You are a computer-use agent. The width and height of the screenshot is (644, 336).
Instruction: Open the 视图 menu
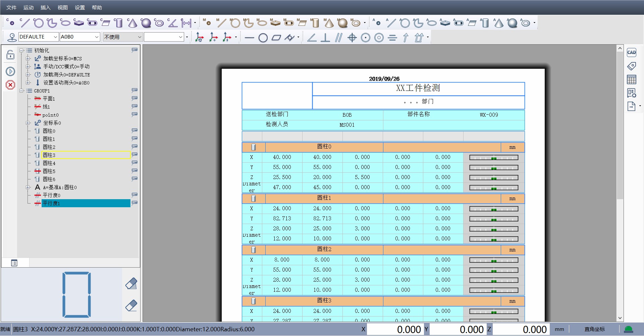[63, 7]
